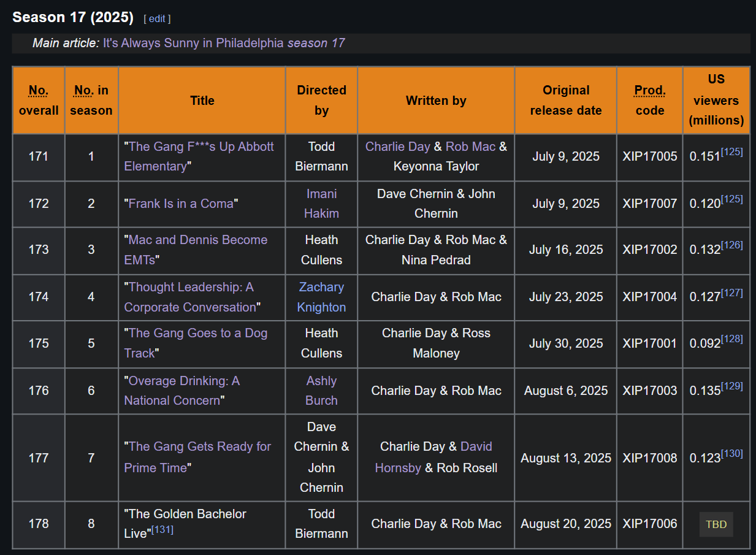Follow the Imani Hakim director link

click(322, 204)
